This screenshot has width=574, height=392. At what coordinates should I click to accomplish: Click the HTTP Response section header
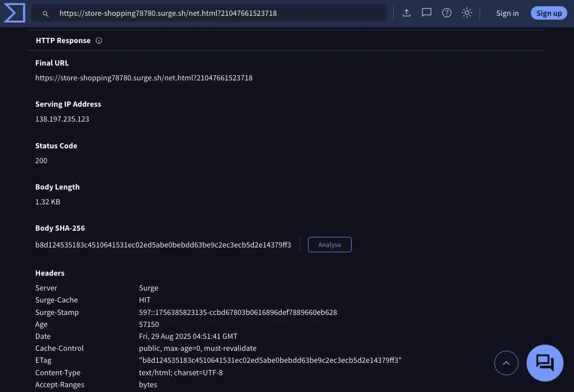[63, 41]
